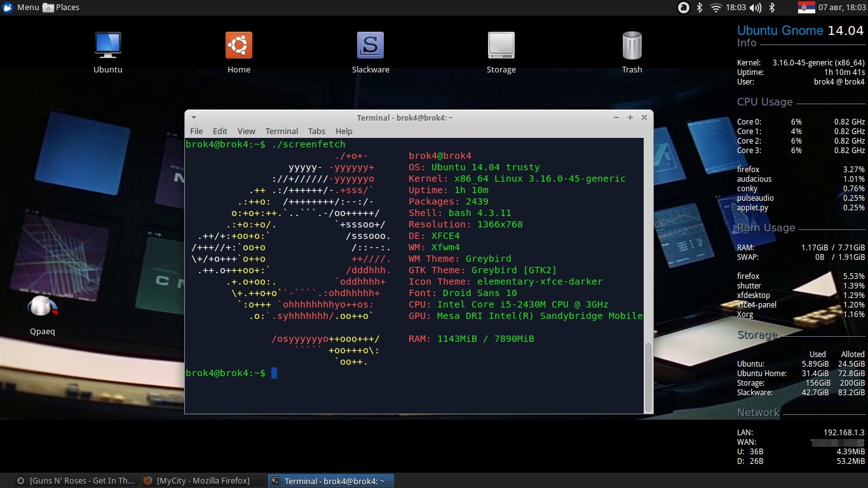Click the 'Core 3:' usage row
Viewport: 868px width, 488px height.
coord(801,151)
